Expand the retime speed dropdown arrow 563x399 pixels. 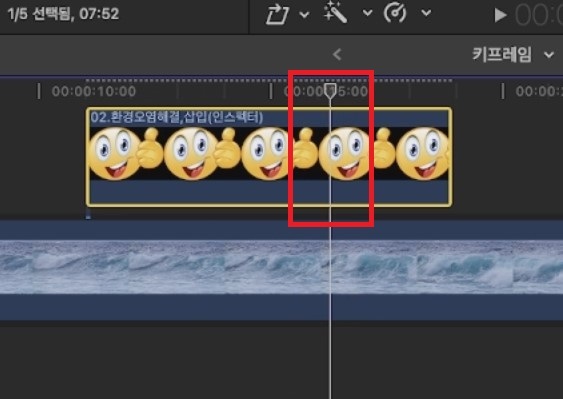[426, 13]
